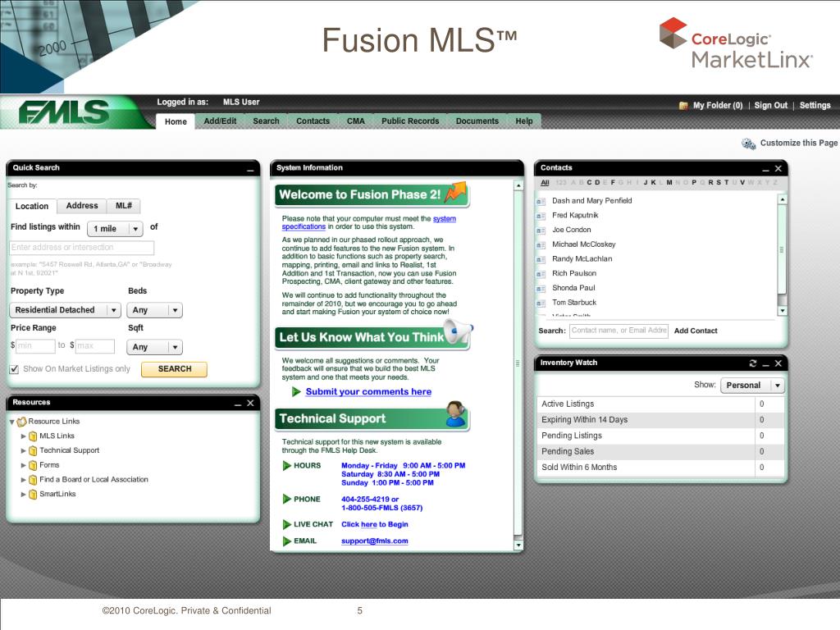Click the Sign Out link

coord(771,106)
